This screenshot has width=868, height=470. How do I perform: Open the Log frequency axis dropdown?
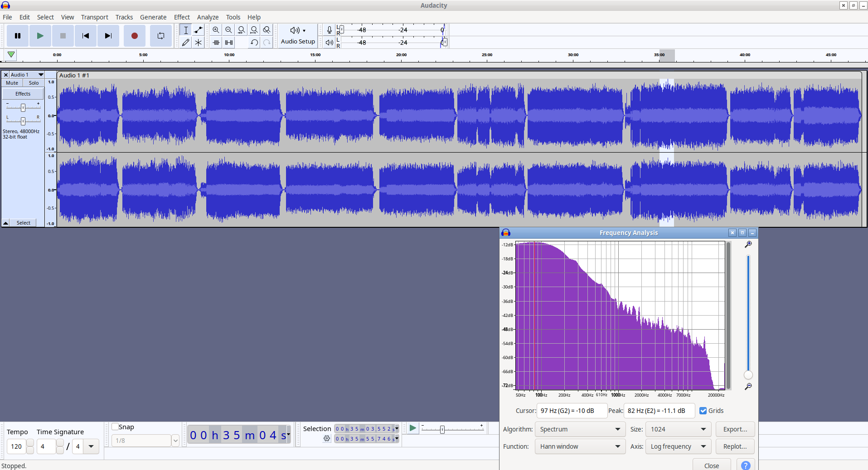click(x=678, y=446)
